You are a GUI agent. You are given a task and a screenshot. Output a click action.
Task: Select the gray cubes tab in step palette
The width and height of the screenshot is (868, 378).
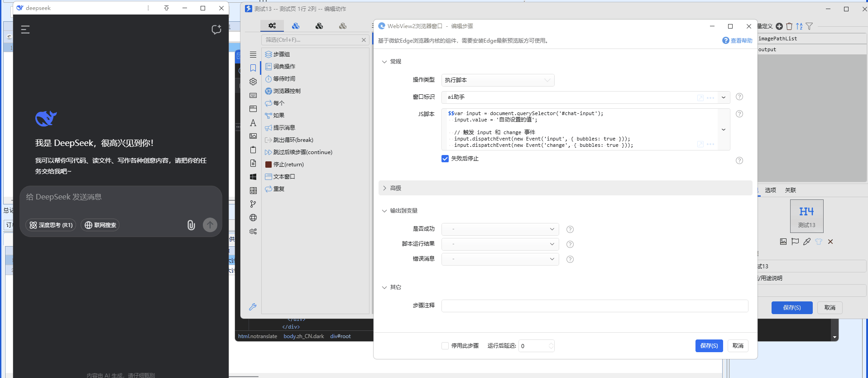(343, 26)
